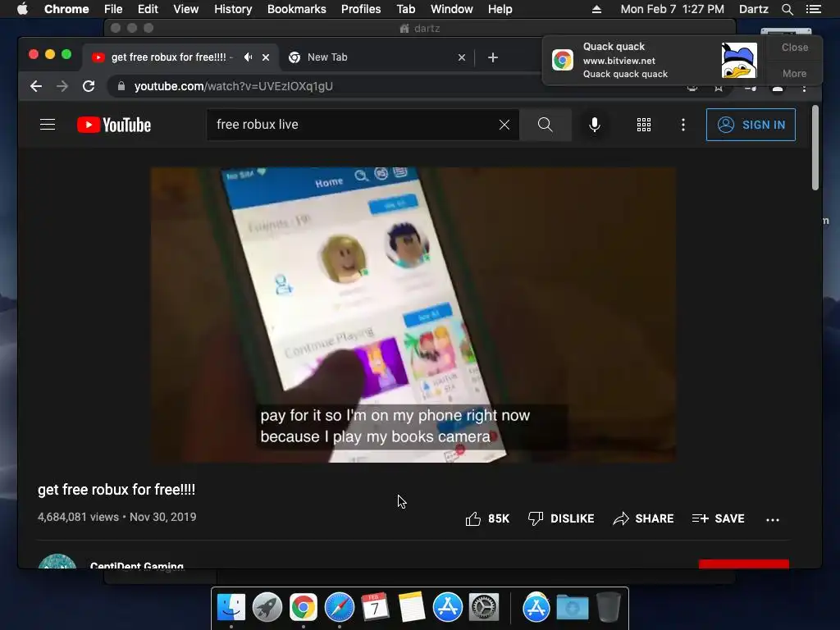This screenshot has height=630, width=840.
Task: Open System Preferences from the Dock
Action: pos(484,608)
